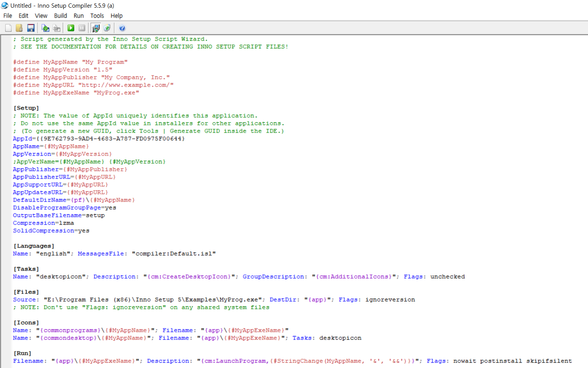Open the File menu
The image size is (588, 368).
click(x=8, y=16)
